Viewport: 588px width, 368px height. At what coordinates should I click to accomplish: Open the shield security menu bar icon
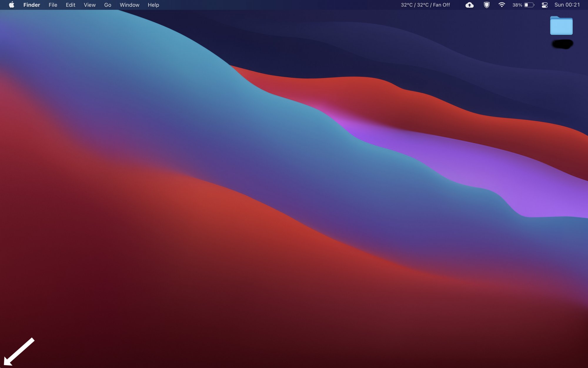tap(487, 5)
